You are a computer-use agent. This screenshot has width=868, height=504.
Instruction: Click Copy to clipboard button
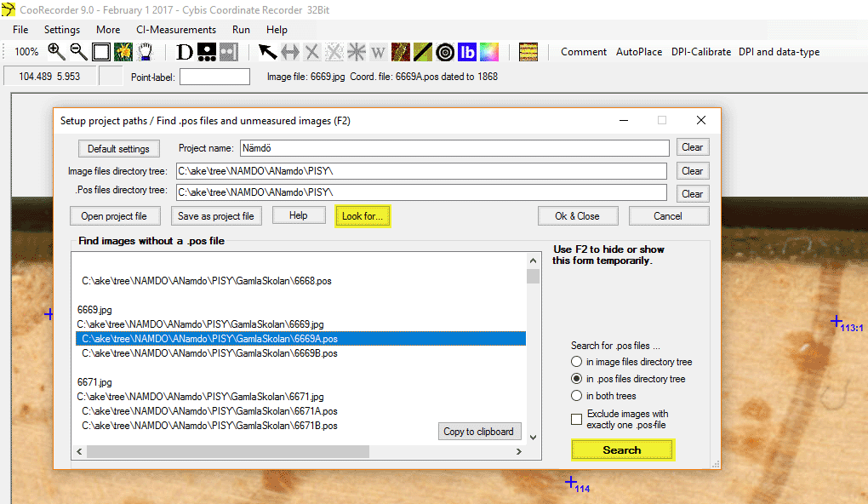click(x=479, y=432)
